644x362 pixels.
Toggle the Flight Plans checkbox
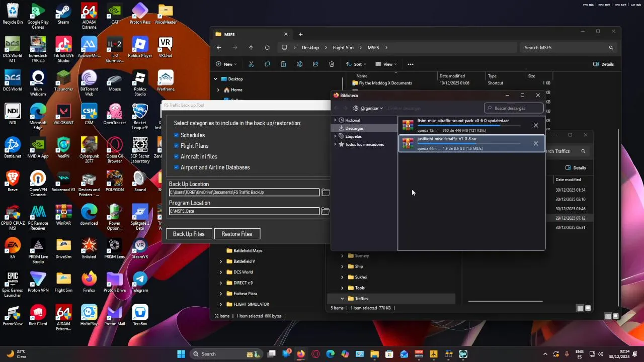pyautogui.click(x=177, y=146)
